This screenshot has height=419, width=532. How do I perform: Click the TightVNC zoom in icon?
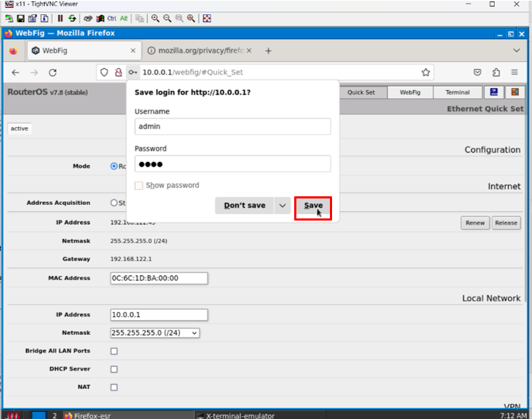[155, 18]
